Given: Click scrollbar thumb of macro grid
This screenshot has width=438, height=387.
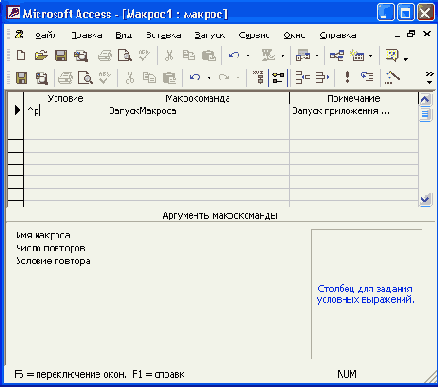Looking at the screenshot, I should 425,114.
